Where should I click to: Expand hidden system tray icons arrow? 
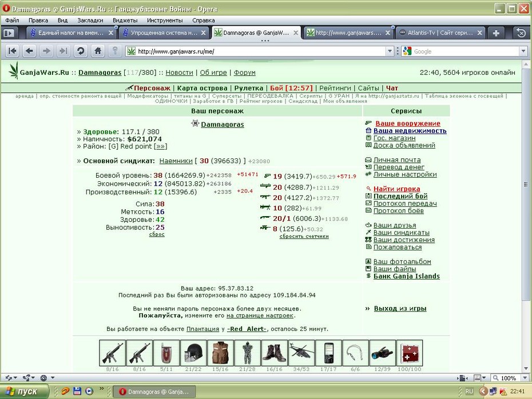tap(483, 392)
